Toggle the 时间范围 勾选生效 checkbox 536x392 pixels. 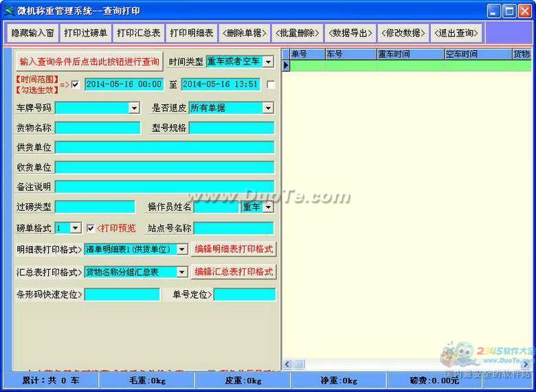[75, 84]
